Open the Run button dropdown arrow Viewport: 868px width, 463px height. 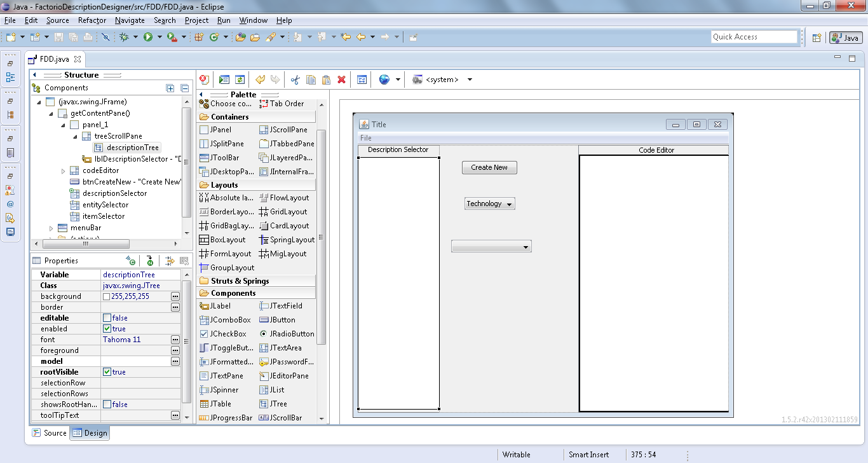[x=158, y=37]
